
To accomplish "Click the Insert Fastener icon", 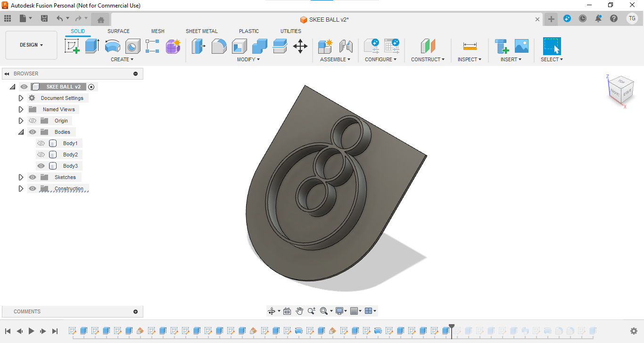I will click(502, 46).
